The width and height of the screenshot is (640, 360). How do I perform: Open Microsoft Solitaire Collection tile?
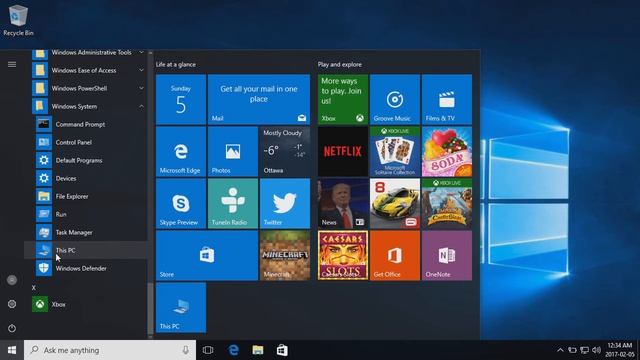[395, 151]
